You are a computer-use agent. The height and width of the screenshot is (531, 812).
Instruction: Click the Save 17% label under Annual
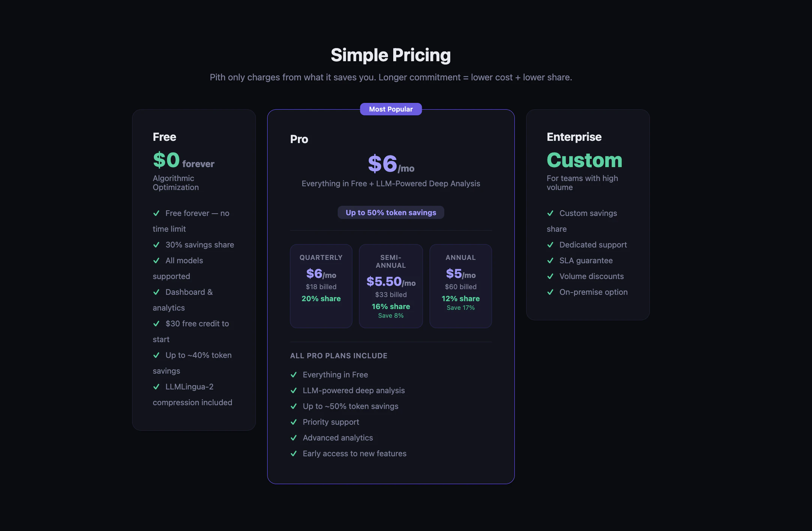click(x=460, y=308)
